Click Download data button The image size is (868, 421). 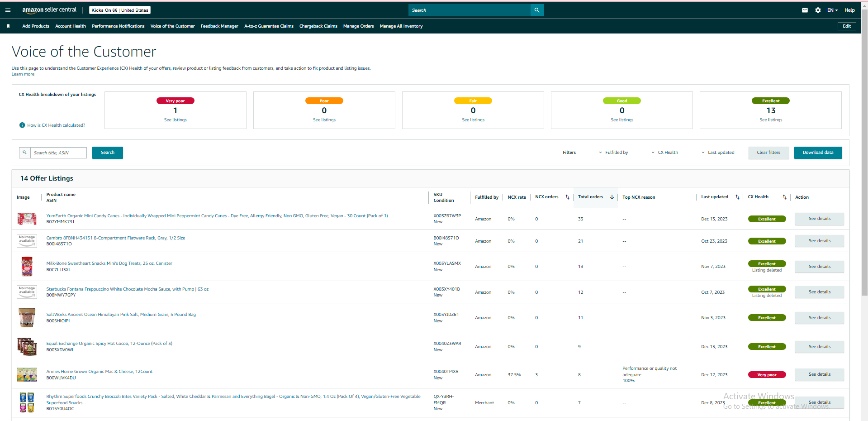(818, 153)
